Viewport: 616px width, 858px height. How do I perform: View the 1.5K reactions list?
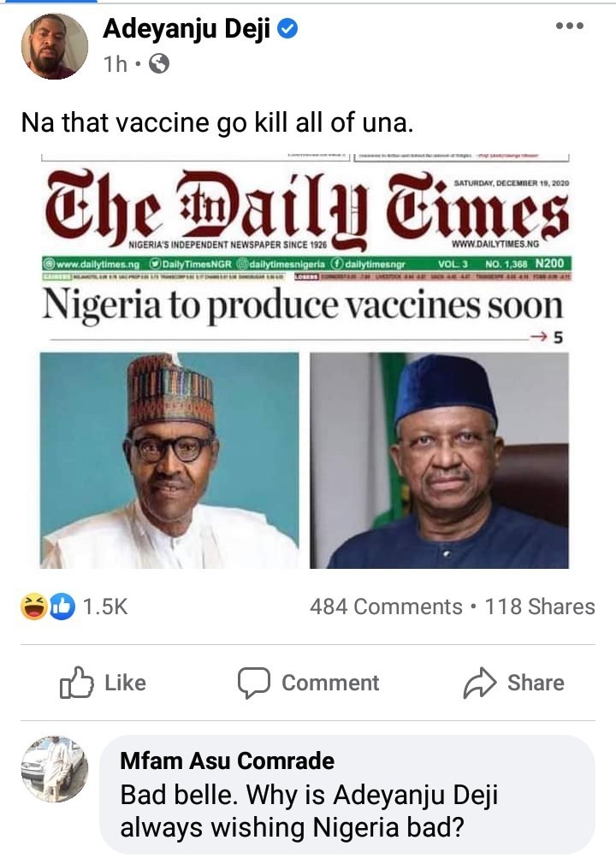tap(104, 607)
